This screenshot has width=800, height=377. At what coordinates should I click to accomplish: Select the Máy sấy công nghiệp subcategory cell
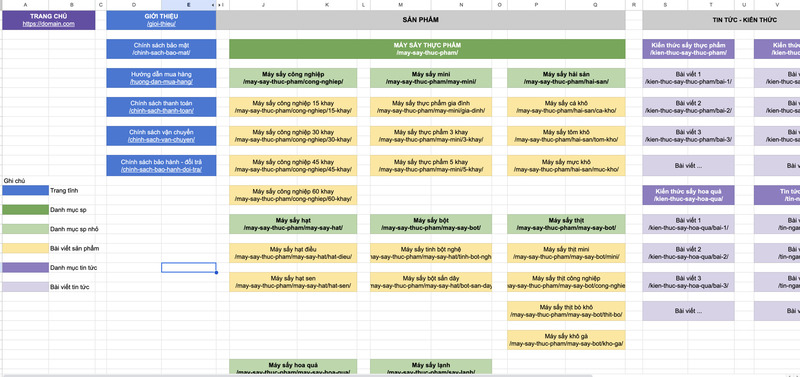pos(293,78)
